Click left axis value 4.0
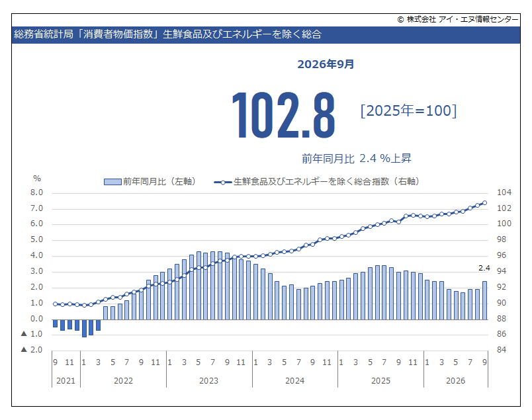Viewport: 532px width, 420px height. (x=36, y=255)
